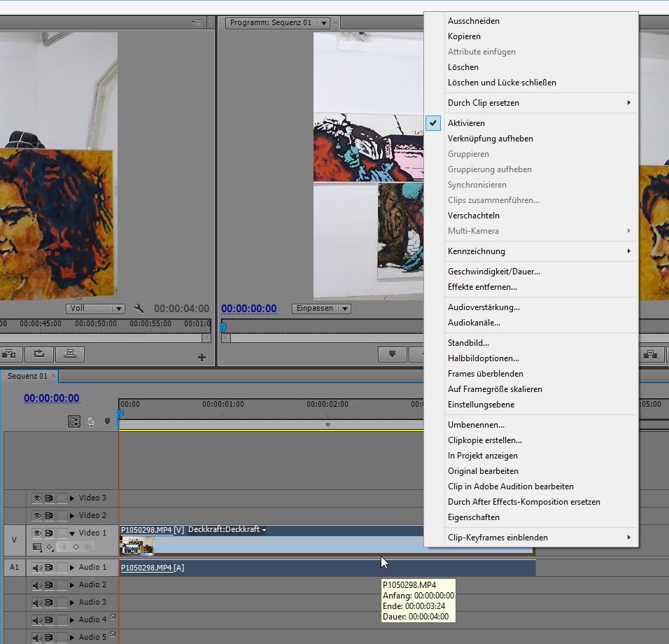Click the curved-arrow button left of Overwrite
Screen dimensions: 669x644
click(x=38, y=354)
